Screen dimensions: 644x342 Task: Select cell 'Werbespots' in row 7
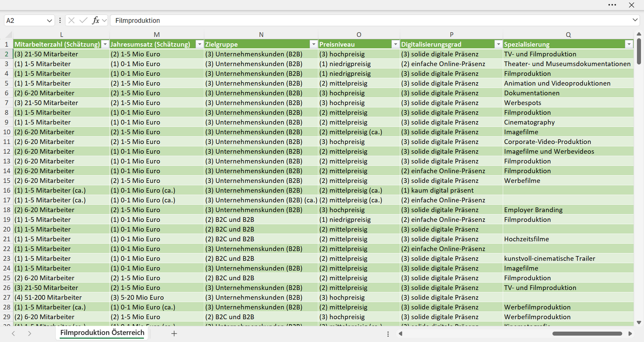click(x=568, y=103)
